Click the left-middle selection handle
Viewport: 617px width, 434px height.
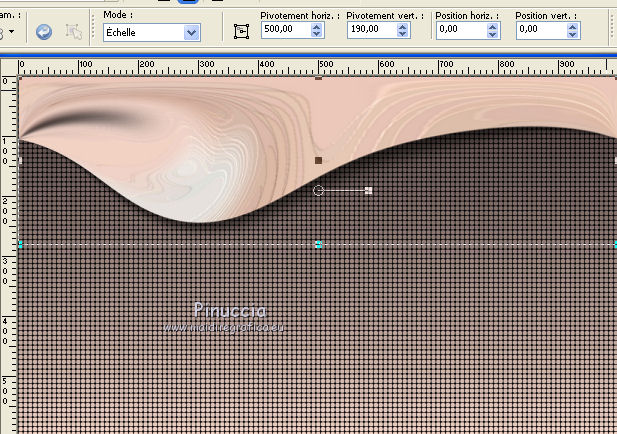click(20, 161)
